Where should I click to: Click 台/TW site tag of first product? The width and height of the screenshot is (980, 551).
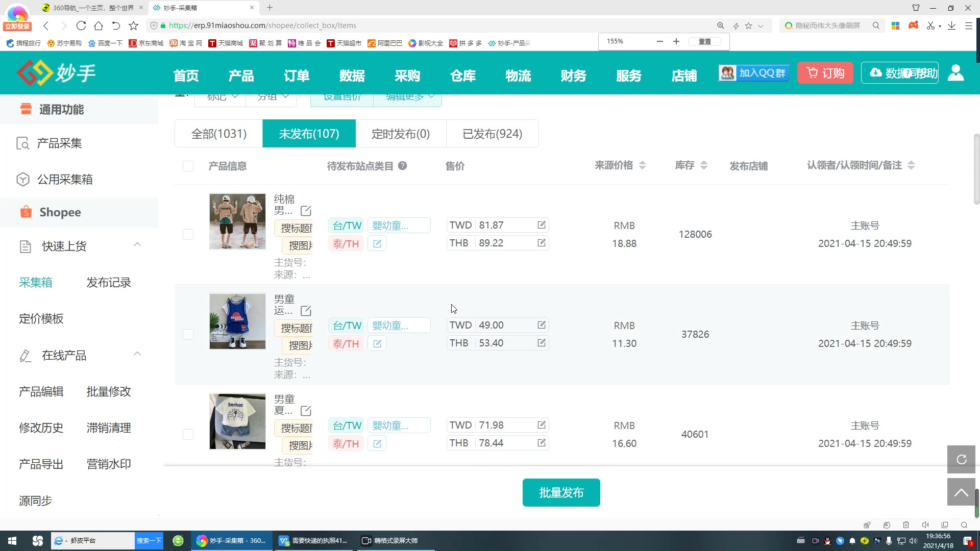coord(347,226)
